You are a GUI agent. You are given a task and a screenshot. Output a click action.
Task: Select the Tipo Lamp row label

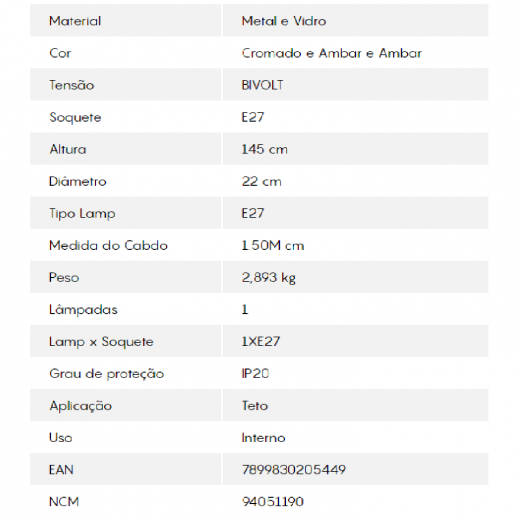(x=82, y=213)
